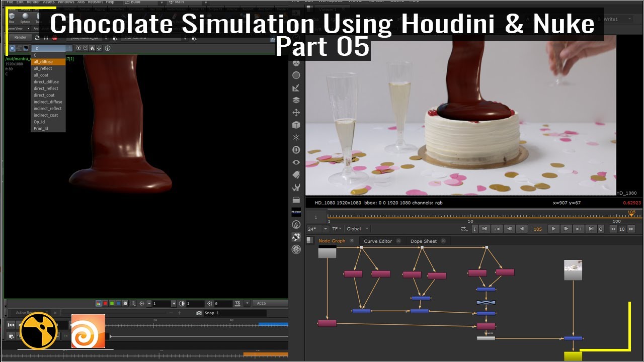Choose indirect_diffuse from the plane list
Image resolution: width=644 pixels, height=362 pixels.
pos(48,102)
